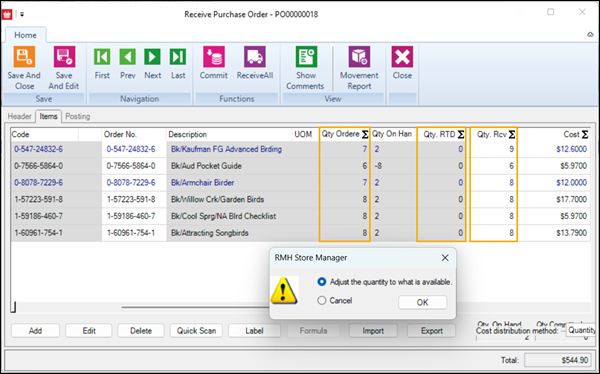Viewport: 600px width, 374px height.
Task: Open quick access toolbar dropdown arrow
Action: coord(22,15)
